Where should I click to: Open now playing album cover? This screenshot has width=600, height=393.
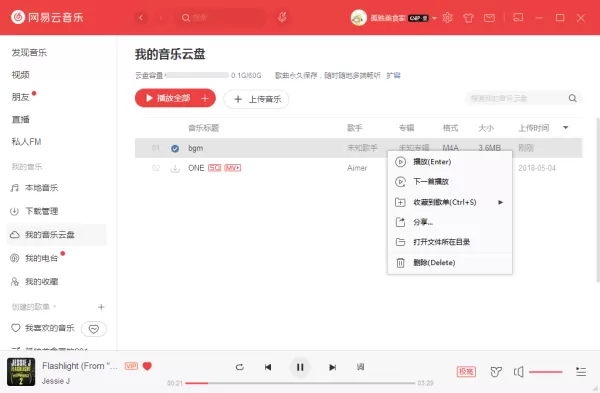(21, 372)
